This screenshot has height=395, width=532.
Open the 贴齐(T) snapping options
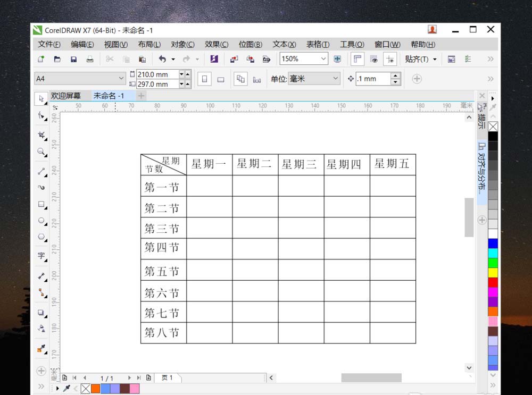click(419, 58)
